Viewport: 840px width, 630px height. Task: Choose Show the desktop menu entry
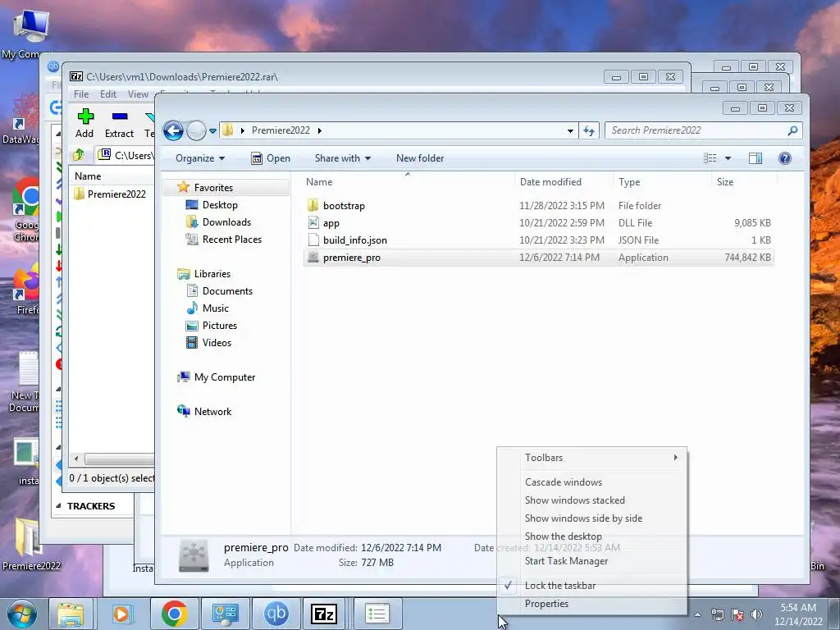pyautogui.click(x=592, y=536)
